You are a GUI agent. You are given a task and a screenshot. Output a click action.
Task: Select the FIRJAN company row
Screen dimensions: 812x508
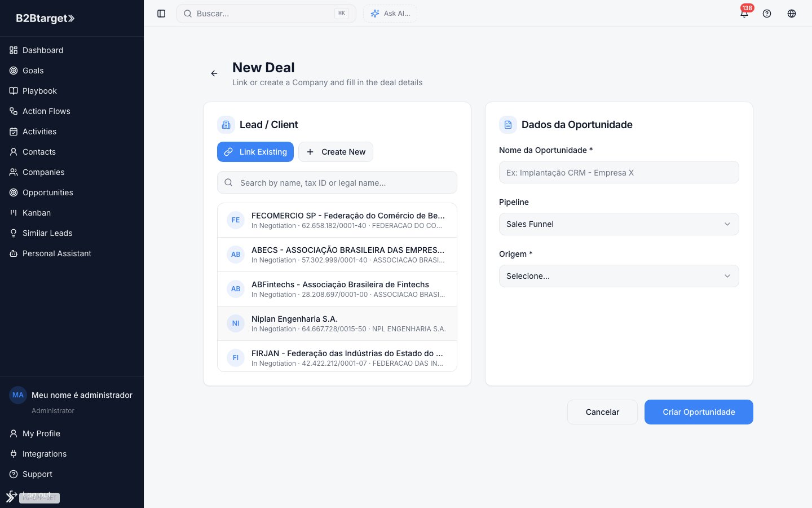coord(337,356)
